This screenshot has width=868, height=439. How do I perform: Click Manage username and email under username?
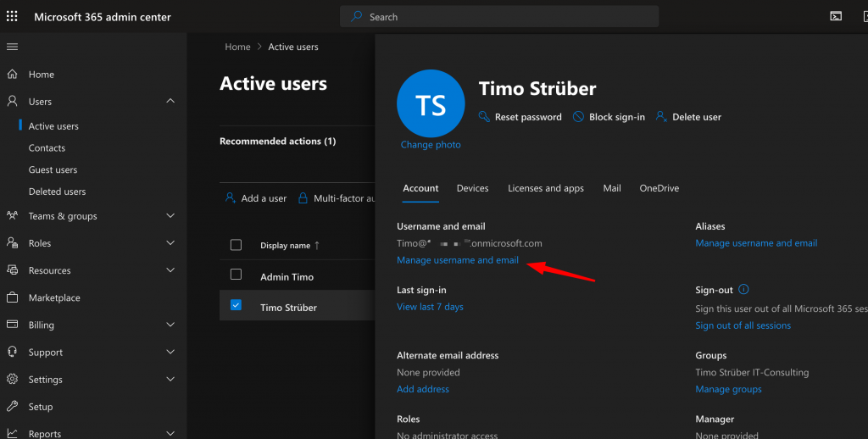[x=458, y=260]
